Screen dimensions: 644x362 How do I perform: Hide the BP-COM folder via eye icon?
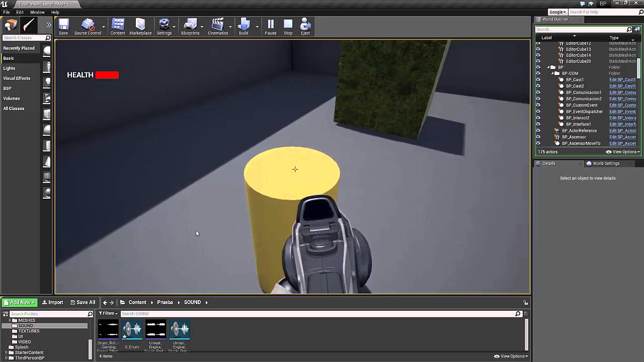(538, 73)
